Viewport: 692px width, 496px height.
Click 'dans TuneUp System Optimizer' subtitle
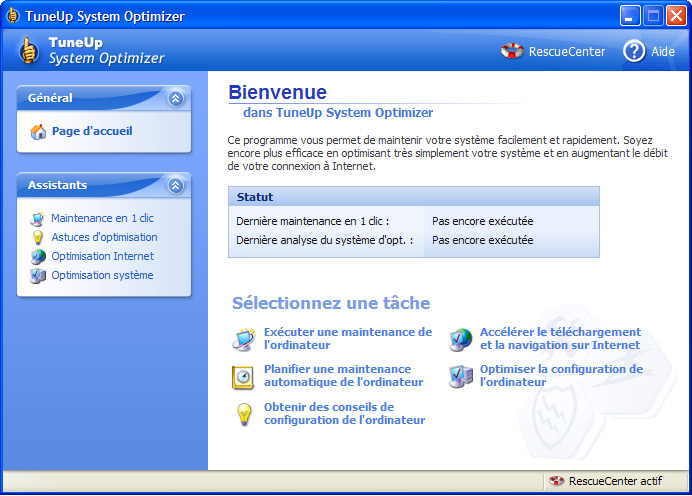tap(338, 113)
